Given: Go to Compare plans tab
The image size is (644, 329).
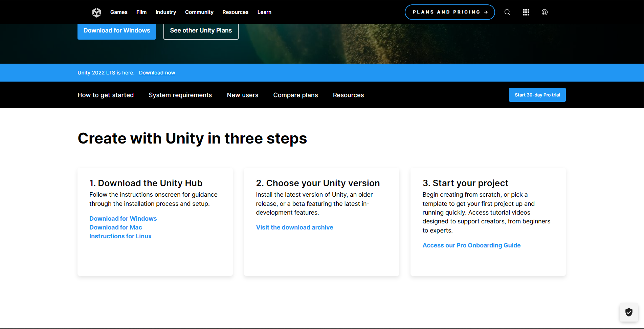Looking at the screenshot, I should (296, 95).
